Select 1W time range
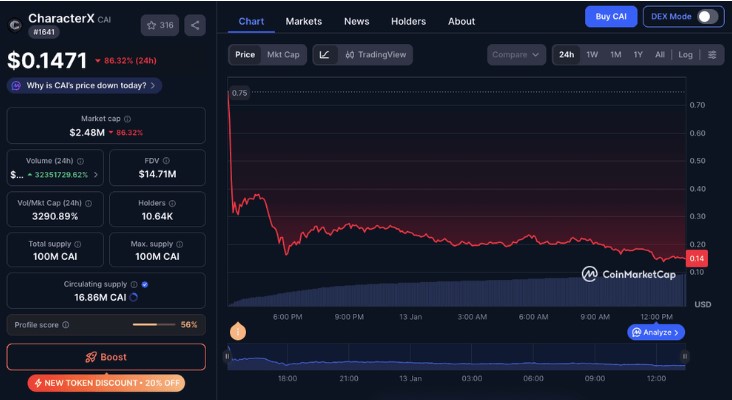The width and height of the screenshot is (732, 400). tap(592, 55)
